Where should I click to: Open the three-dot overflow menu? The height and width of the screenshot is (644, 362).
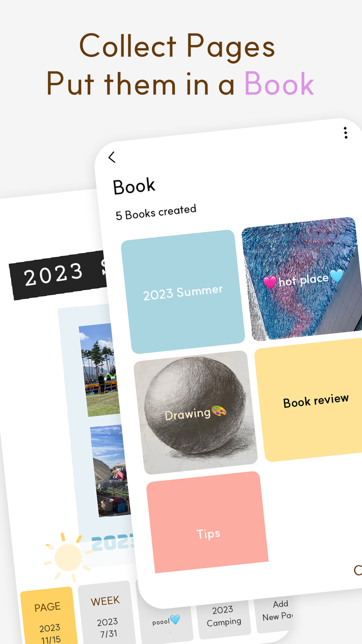pos(346,133)
